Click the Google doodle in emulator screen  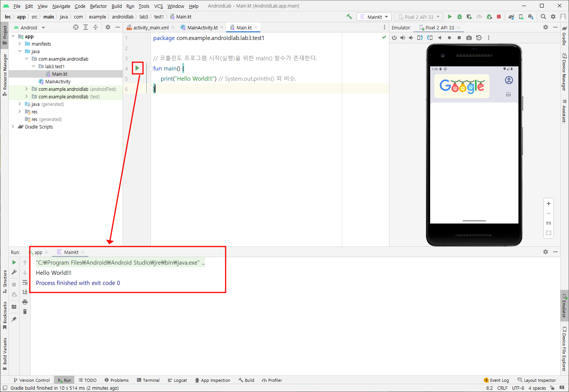point(462,86)
